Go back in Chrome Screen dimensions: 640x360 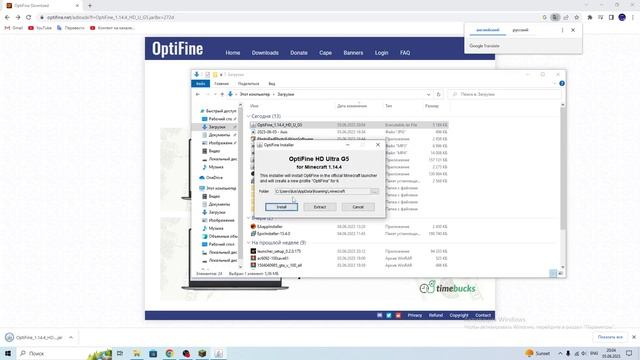tap(7, 18)
